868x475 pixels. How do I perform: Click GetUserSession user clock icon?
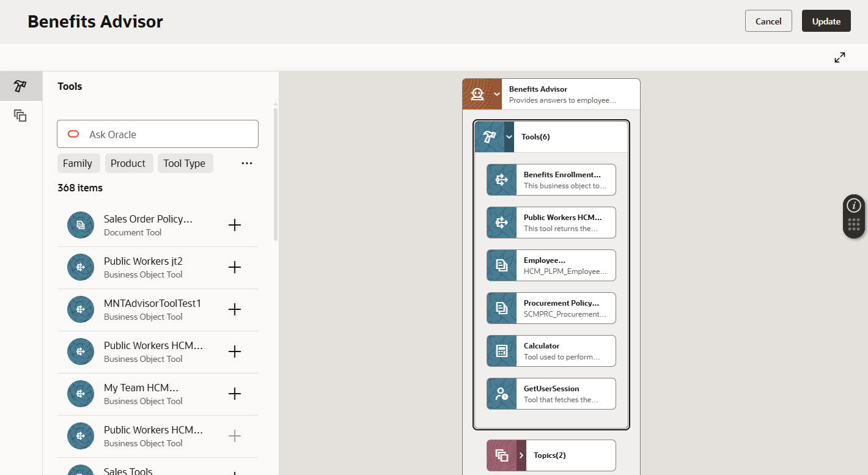(502, 394)
